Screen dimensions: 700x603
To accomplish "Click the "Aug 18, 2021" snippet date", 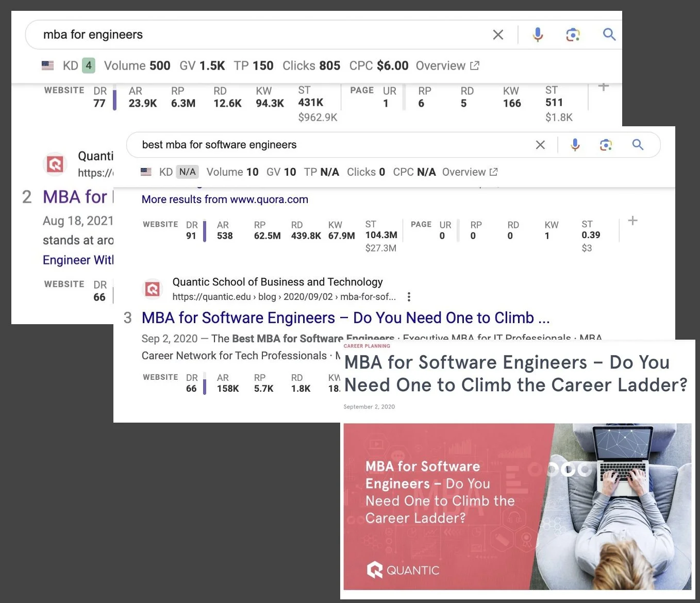I will [x=78, y=221].
